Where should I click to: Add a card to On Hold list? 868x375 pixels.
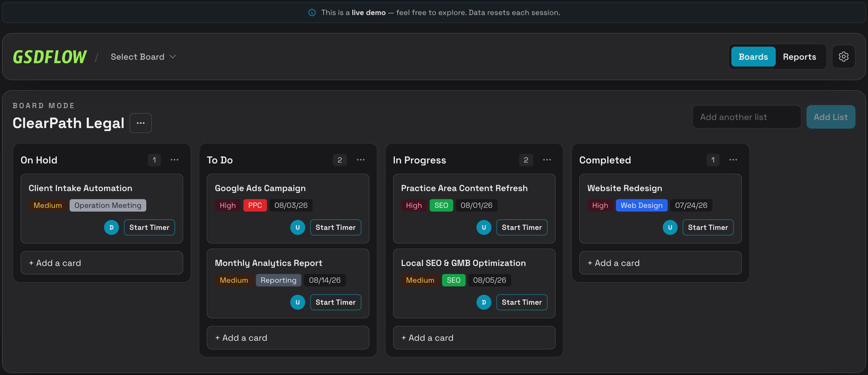102,263
